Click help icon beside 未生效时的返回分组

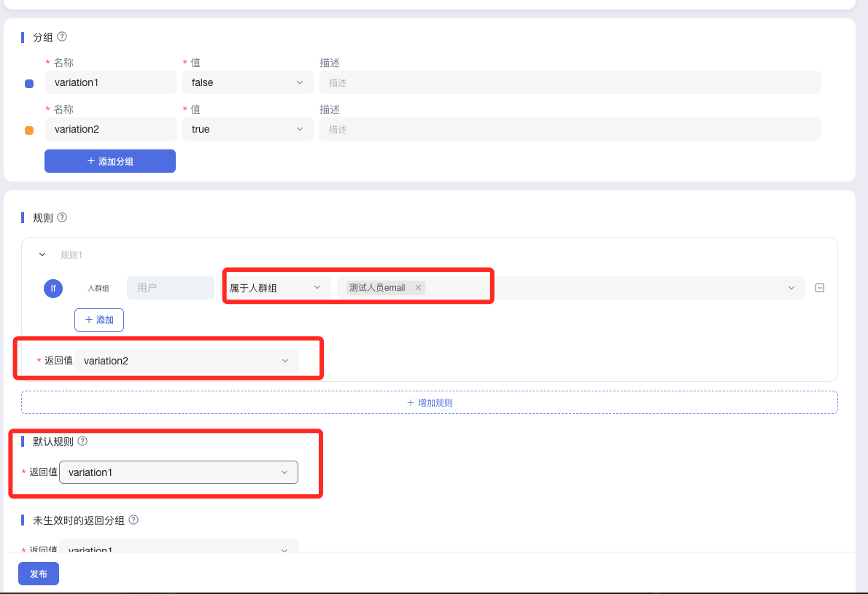pyautogui.click(x=133, y=520)
